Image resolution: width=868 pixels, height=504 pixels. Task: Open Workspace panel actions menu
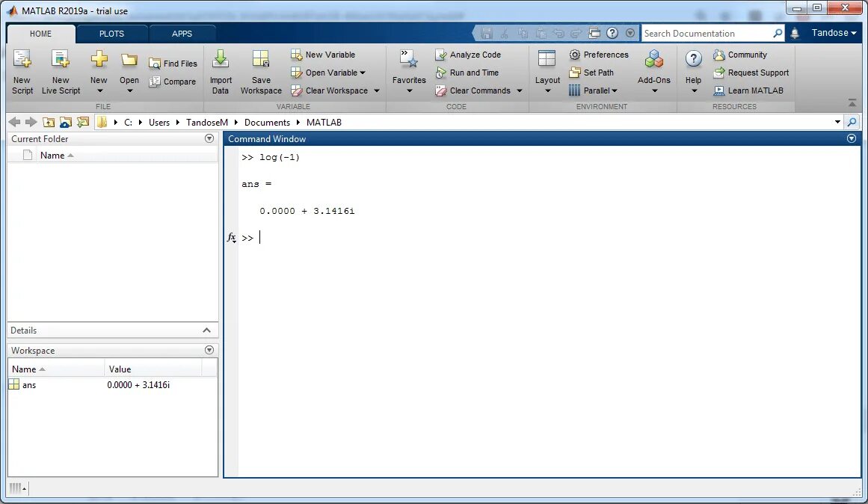click(x=209, y=350)
